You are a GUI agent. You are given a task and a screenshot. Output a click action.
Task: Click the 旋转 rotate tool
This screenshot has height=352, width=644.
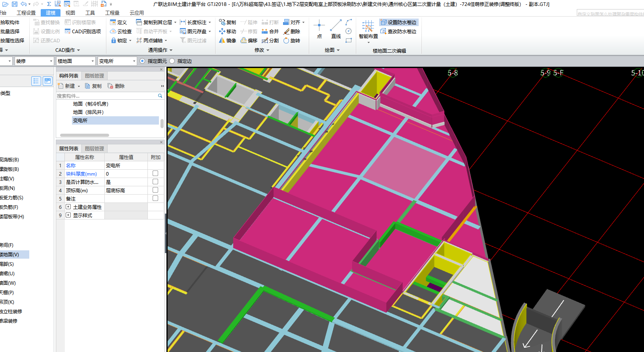(292, 40)
